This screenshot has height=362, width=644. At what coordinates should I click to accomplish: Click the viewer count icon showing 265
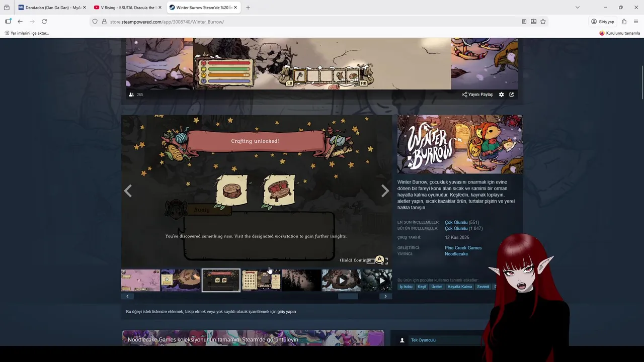pos(131,95)
